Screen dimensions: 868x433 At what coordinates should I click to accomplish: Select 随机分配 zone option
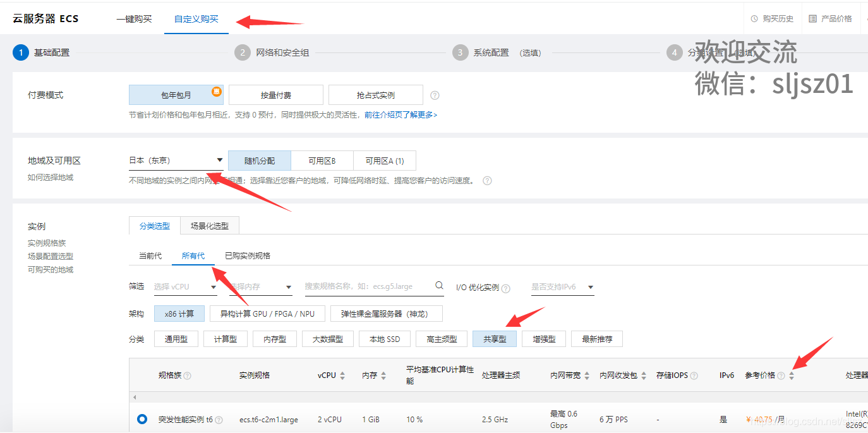point(260,161)
